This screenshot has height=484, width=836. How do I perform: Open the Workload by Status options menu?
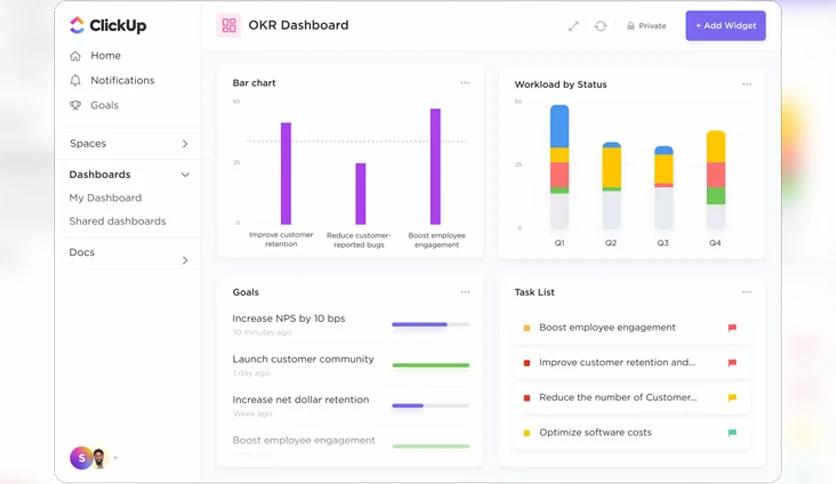[746, 84]
